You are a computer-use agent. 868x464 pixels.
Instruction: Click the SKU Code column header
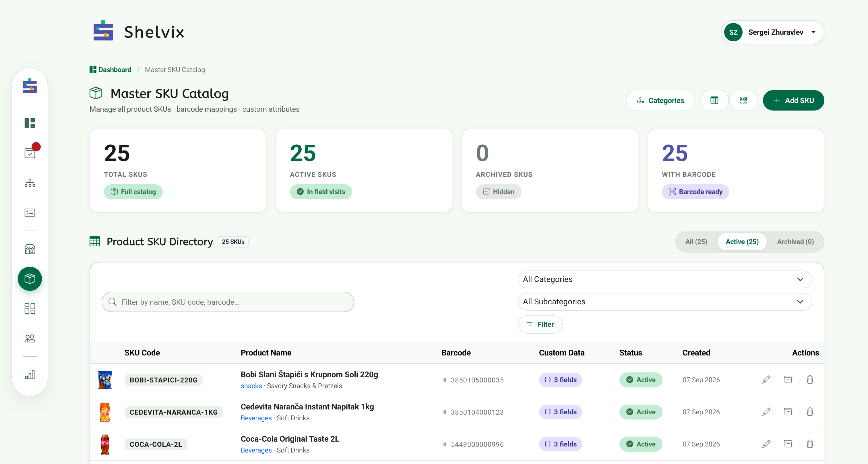coord(142,353)
